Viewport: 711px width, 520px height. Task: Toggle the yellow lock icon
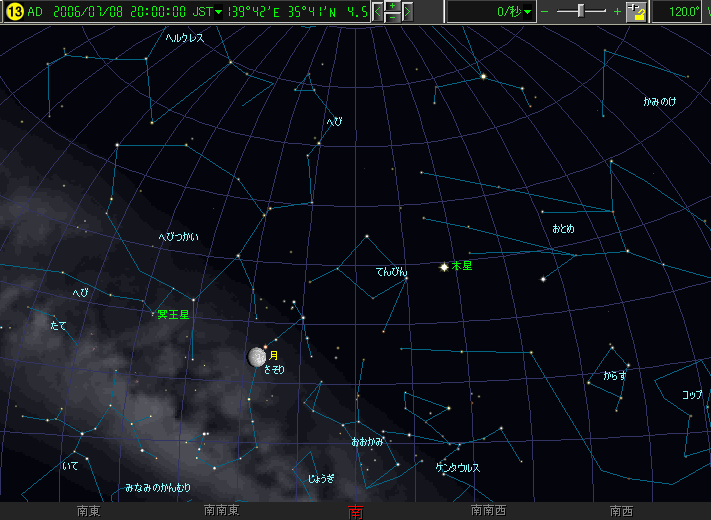click(636, 12)
